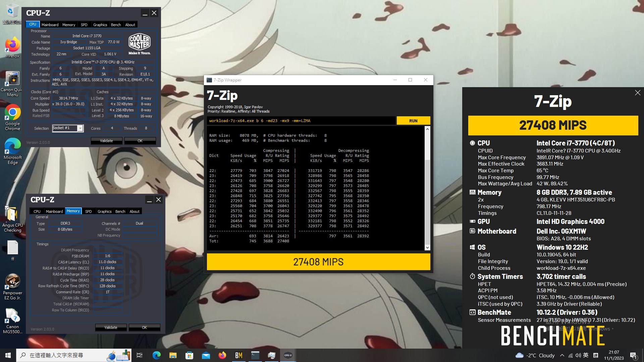Launch Penpower EZ Go Jr. shortcut
The width and height of the screenshot is (644, 362).
[12, 287]
